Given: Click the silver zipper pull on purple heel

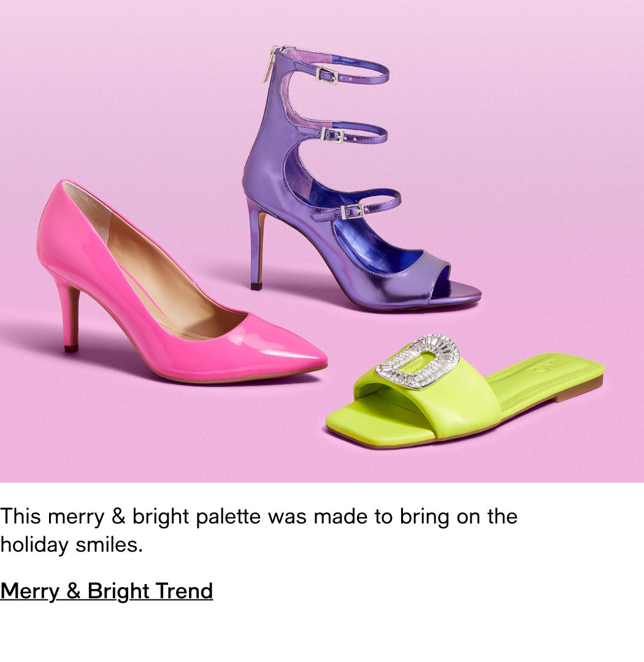Looking at the screenshot, I should tap(269, 64).
